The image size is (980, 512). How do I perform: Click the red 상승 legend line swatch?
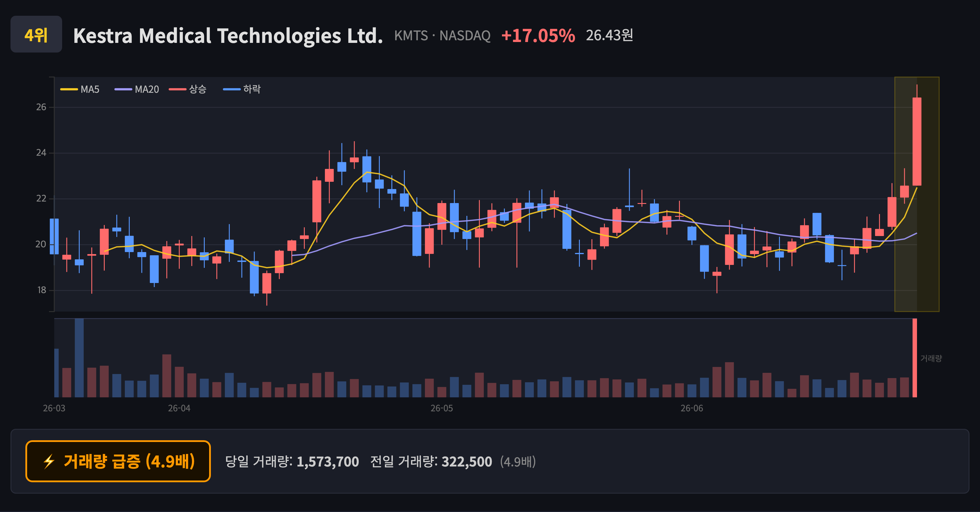coord(178,89)
